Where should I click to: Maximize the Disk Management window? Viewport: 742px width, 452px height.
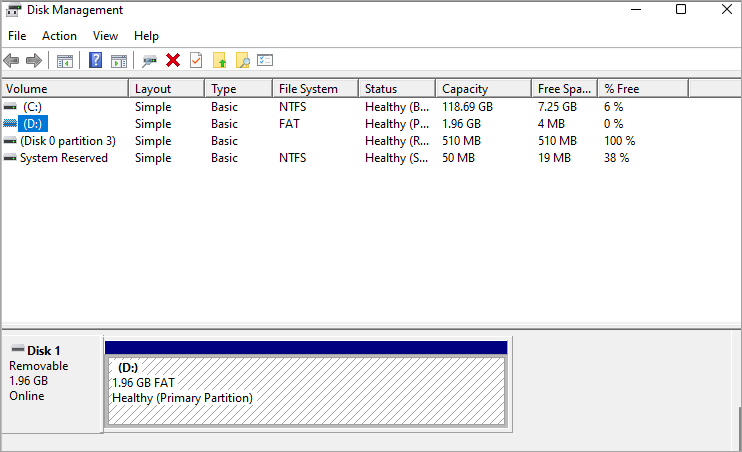click(681, 9)
